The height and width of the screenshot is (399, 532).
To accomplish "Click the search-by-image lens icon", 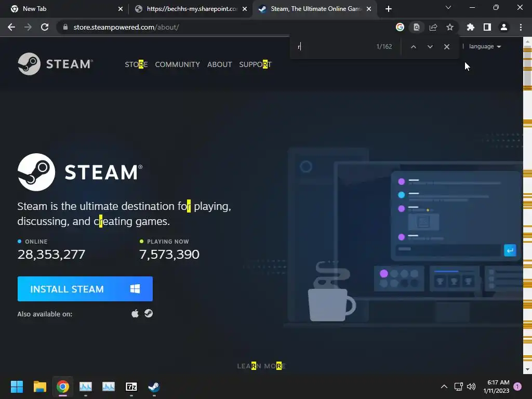I will 417,27.
